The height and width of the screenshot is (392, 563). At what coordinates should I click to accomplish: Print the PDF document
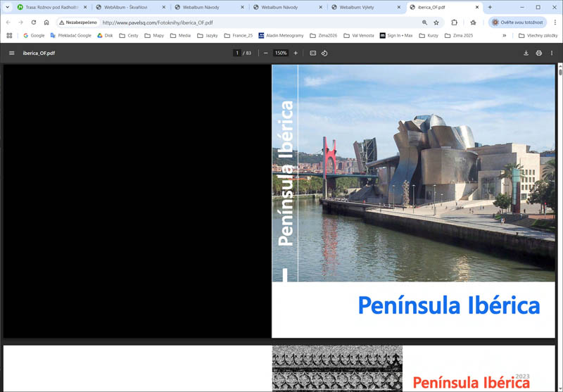539,53
